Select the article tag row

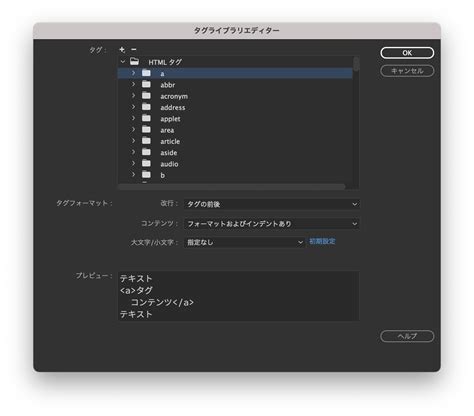235,141
